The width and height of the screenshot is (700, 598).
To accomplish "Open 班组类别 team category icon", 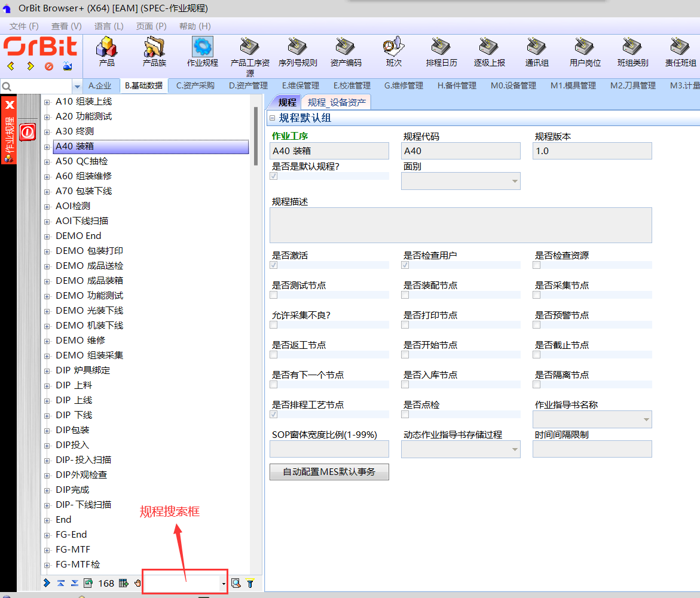I will click(632, 52).
